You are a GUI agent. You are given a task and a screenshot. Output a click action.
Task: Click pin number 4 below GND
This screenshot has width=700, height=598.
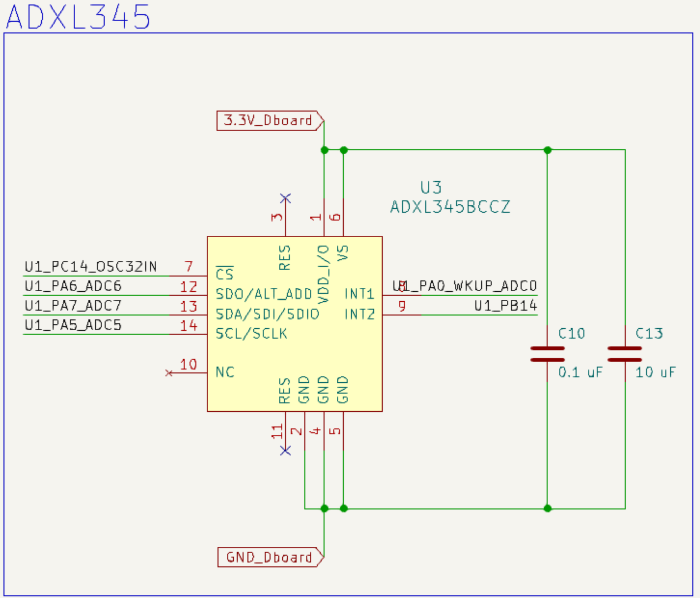316,431
